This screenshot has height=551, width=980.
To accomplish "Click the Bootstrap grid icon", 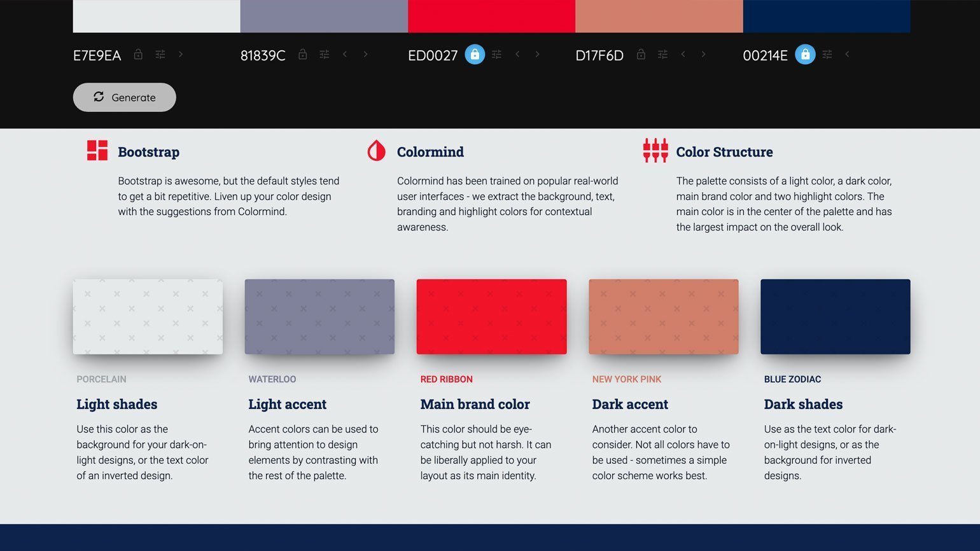I will coord(97,151).
